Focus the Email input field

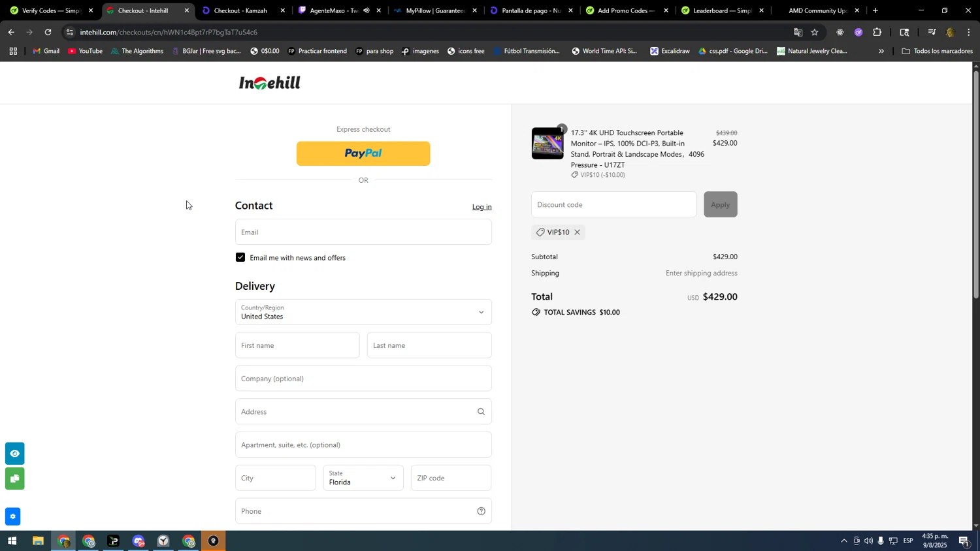coord(363,232)
